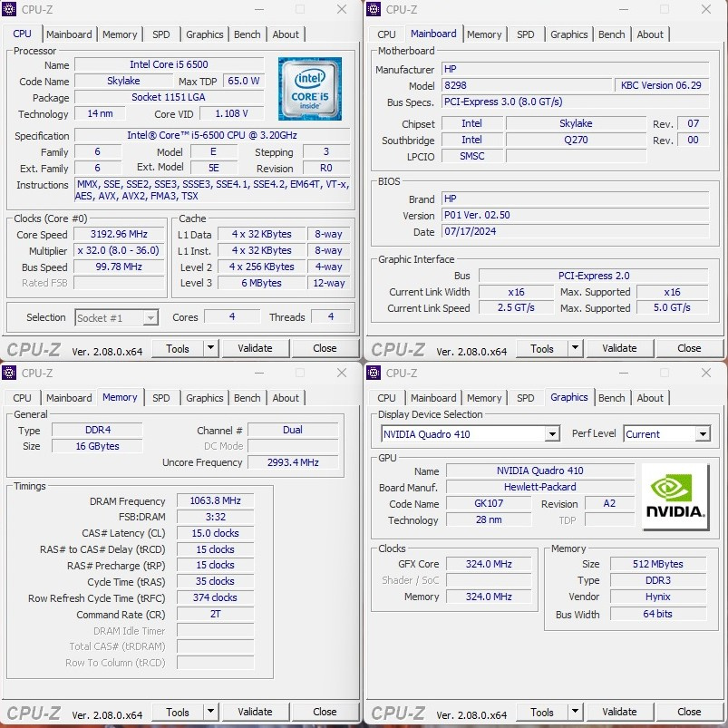
Task: Click the NVIDIA logo in the GPU section
Action: [675, 497]
